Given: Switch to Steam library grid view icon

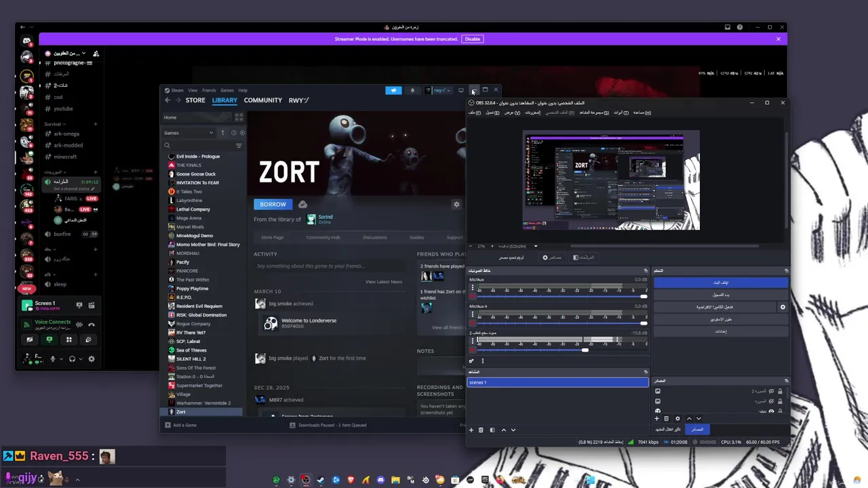Looking at the screenshot, I should [x=239, y=117].
